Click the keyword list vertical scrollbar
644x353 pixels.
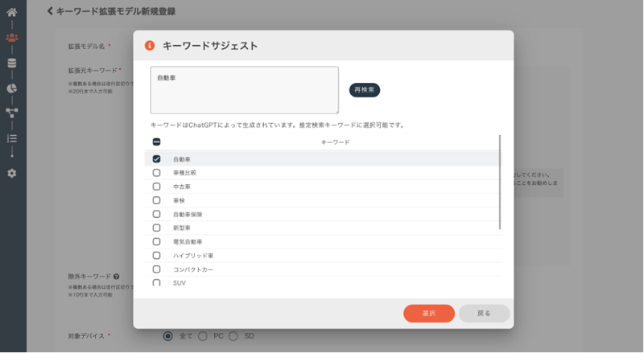(500, 183)
